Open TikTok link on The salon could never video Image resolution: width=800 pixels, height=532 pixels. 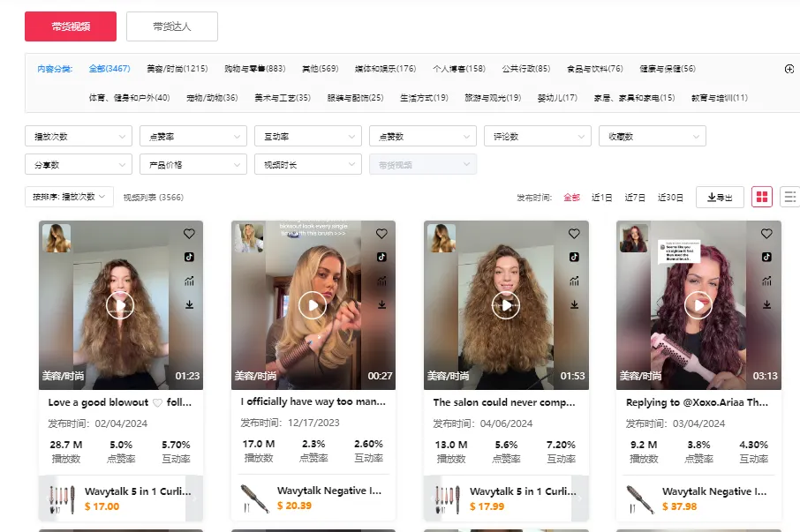[574, 257]
